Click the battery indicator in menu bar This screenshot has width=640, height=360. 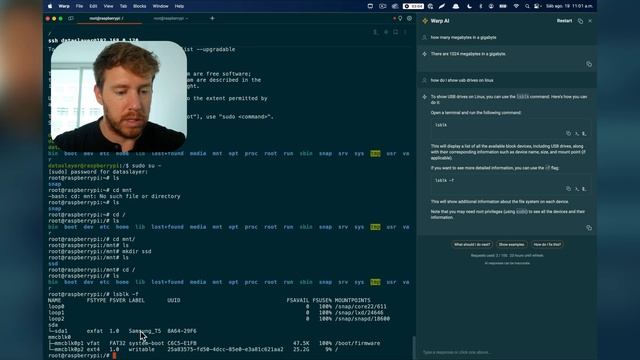pos(503,6)
